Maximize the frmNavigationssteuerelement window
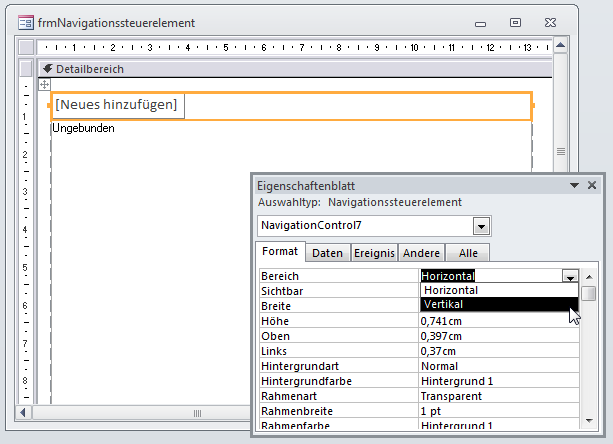This screenshot has width=613, height=444. (x=515, y=22)
